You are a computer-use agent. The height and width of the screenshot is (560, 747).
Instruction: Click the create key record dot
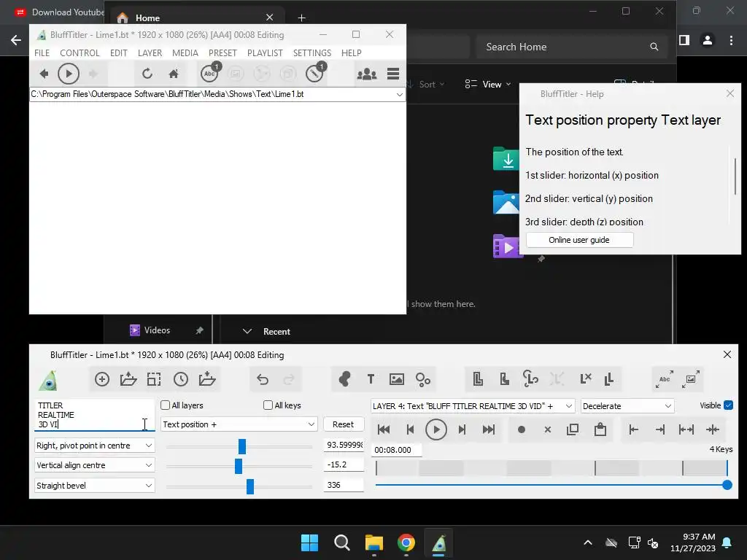point(521,429)
